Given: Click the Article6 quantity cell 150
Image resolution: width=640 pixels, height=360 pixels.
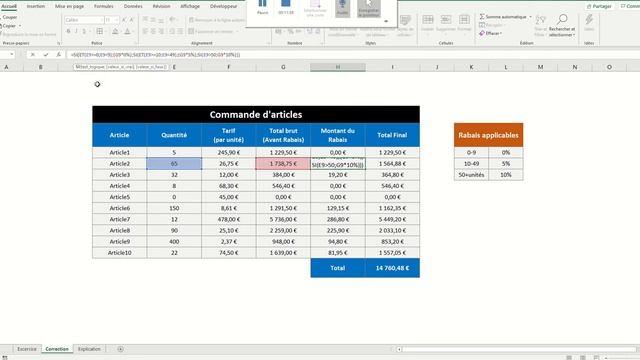Looking at the screenshot, I should click(174, 208).
